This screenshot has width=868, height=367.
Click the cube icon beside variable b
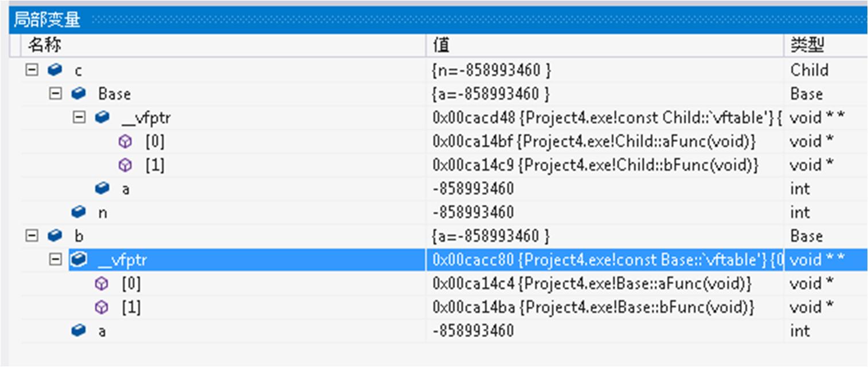[55, 236]
